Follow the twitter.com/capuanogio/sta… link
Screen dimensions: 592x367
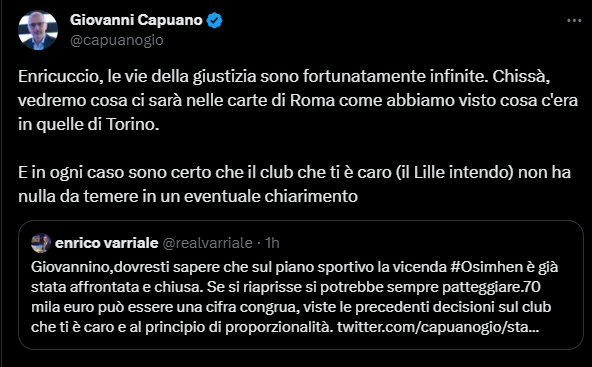[438, 327]
